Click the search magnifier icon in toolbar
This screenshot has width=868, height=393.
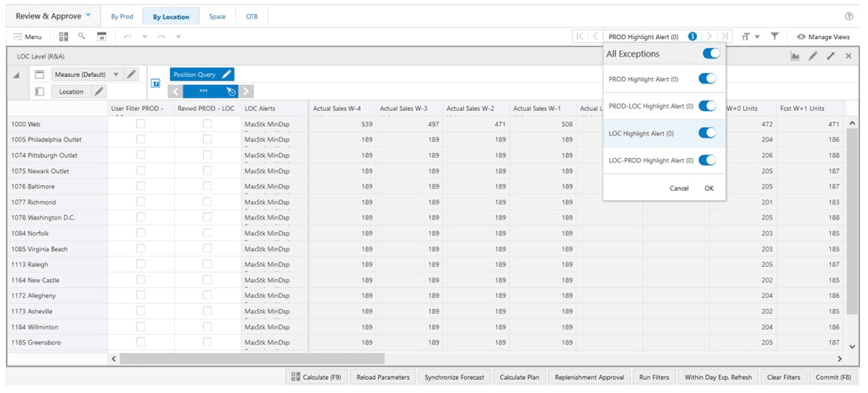coord(81,36)
